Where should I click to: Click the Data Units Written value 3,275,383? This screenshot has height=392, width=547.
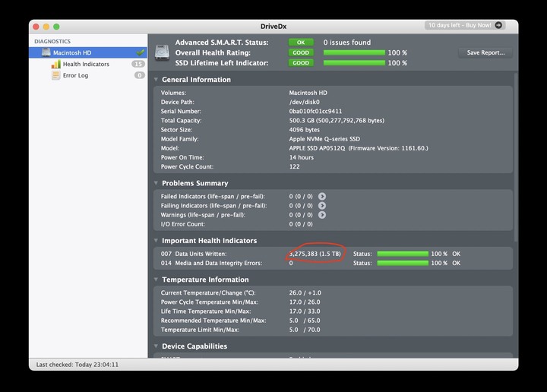click(315, 254)
